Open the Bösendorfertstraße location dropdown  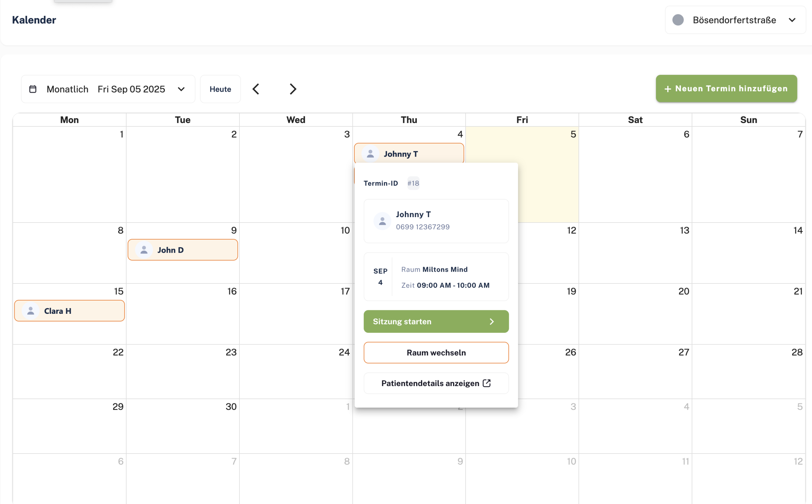(x=735, y=20)
